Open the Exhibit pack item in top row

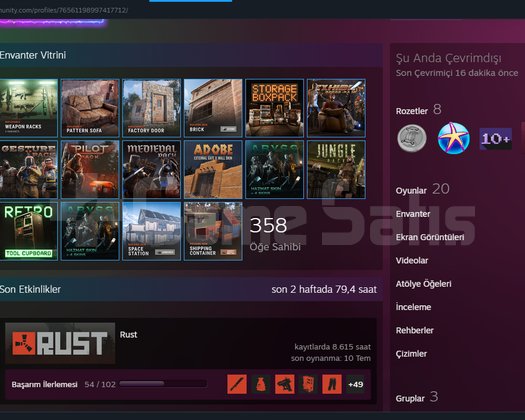tap(336, 108)
